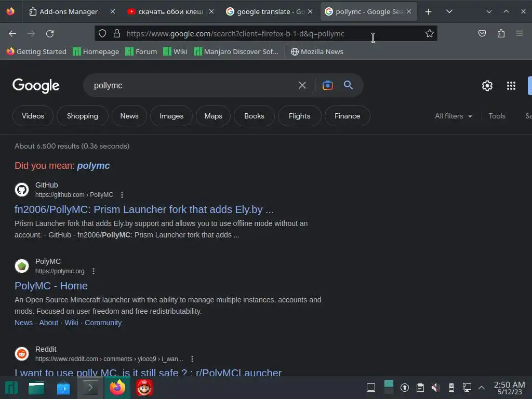Open Manjaro Discover Software bookmark
Screen dimensions: 532x399
click(236, 51)
